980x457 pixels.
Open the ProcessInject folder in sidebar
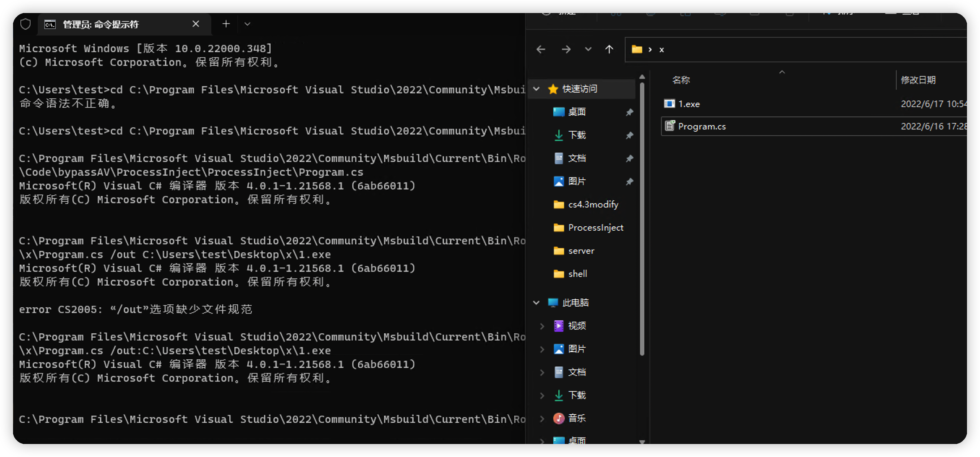tap(595, 227)
